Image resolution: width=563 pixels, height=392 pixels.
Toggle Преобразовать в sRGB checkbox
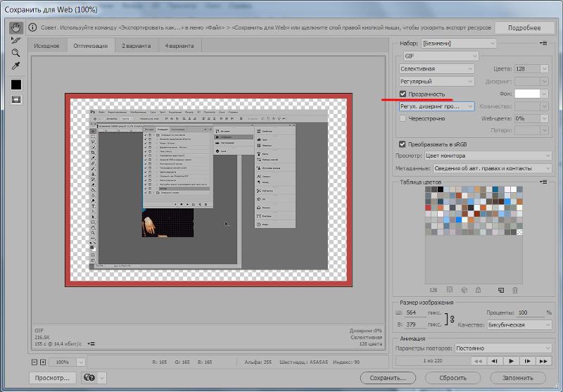pos(403,144)
